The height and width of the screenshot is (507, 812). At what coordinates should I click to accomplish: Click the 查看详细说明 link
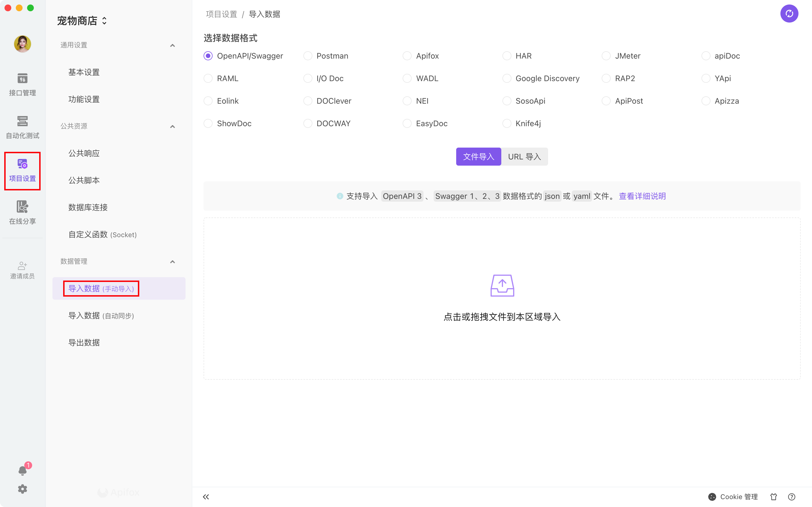tap(642, 196)
